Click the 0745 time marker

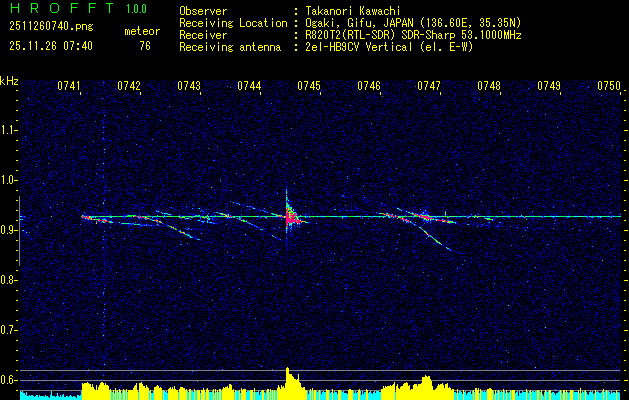pyautogui.click(x=309, y=86)
